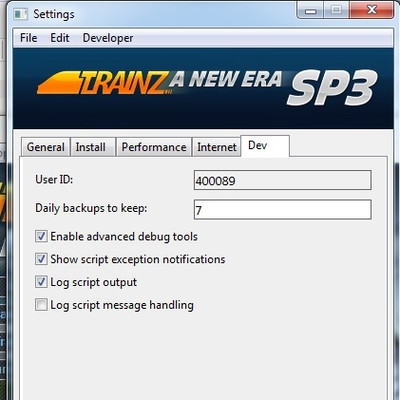Click the Settings window title icon

click(x=21, y=14)
